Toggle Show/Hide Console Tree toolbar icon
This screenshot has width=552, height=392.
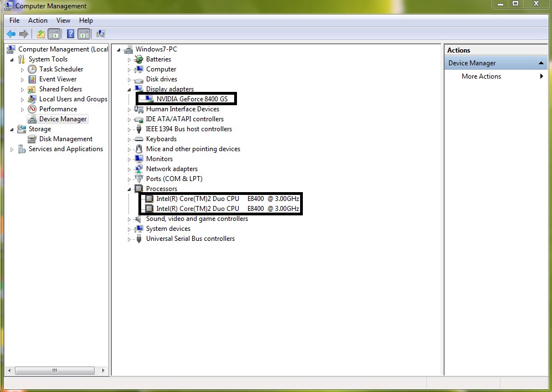[x=54, y=34]
